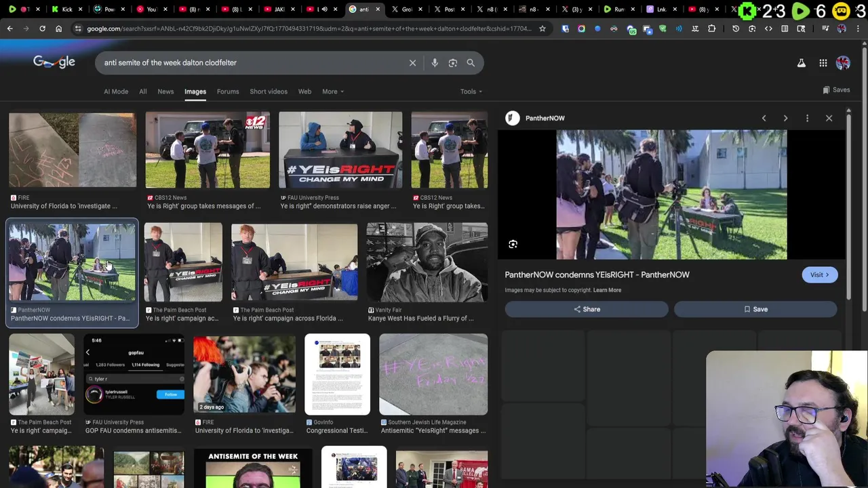Click Google logo to go home

click(x=54, y=62)
